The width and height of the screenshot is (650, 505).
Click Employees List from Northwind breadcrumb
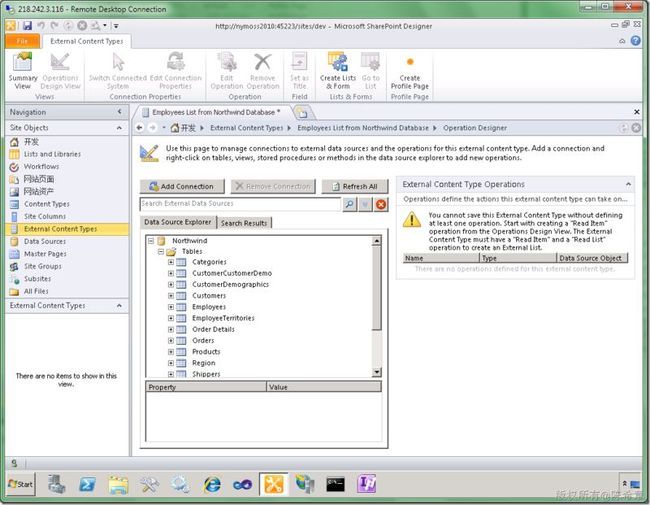[x=363, y=128]
